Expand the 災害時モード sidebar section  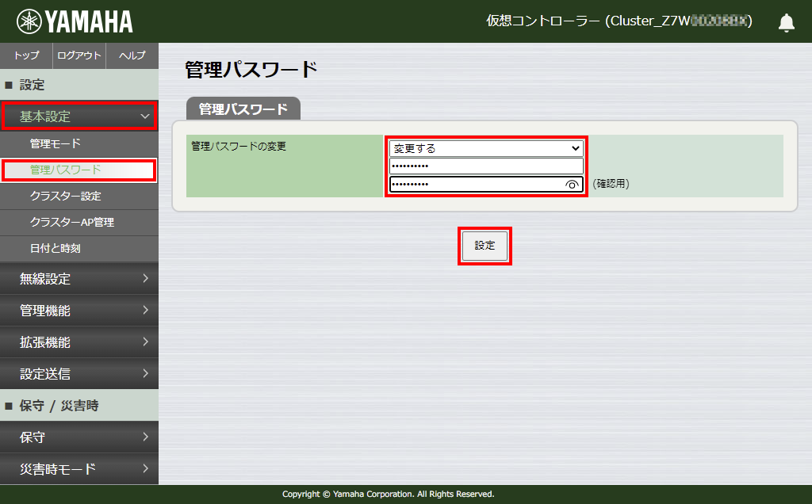(x=79, y=468)
